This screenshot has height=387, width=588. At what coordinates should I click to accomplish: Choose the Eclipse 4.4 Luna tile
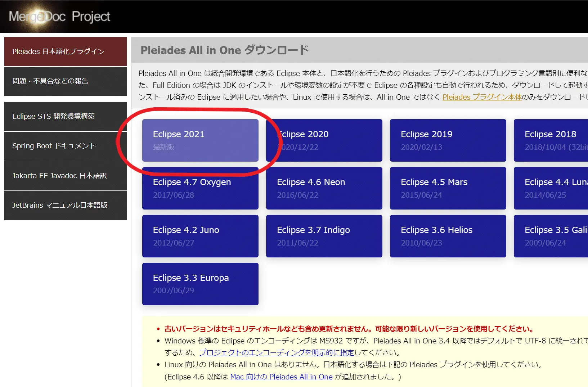pyautogui.click(x=551, y=188)
